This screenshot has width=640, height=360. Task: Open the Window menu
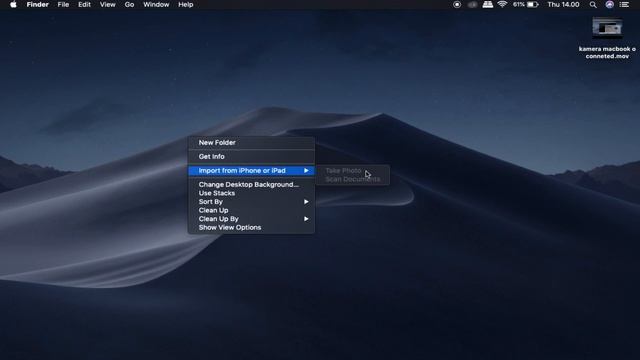156,4
